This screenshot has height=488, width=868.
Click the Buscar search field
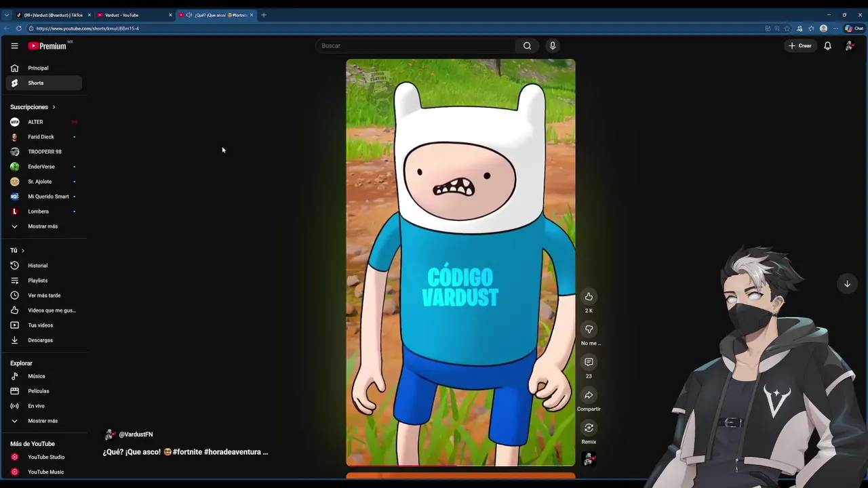click(415, 45)
